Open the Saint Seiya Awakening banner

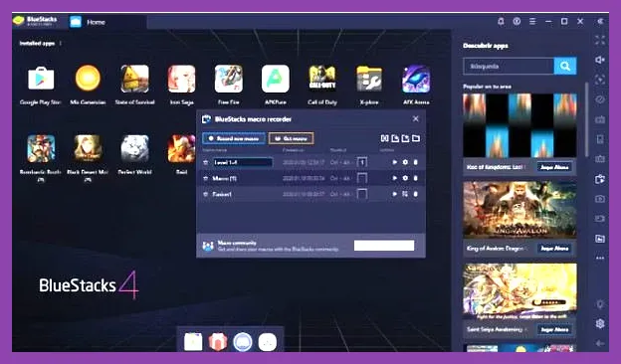click(519, 291)
